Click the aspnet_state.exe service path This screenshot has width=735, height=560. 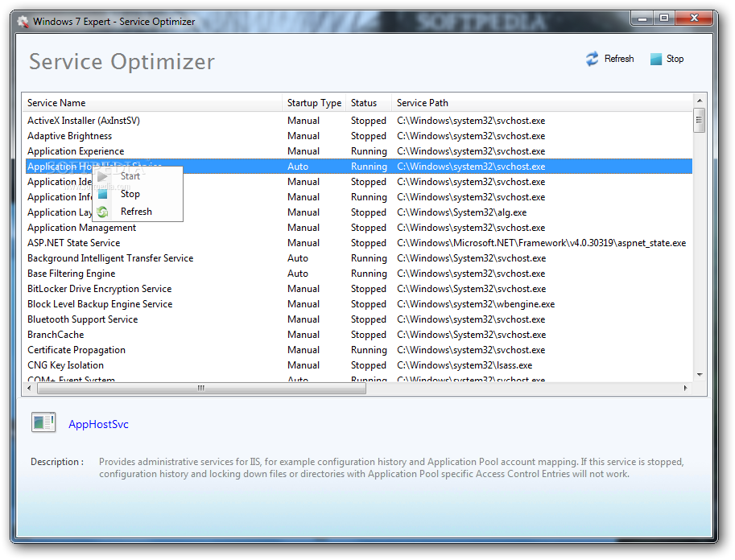(542, 243)
